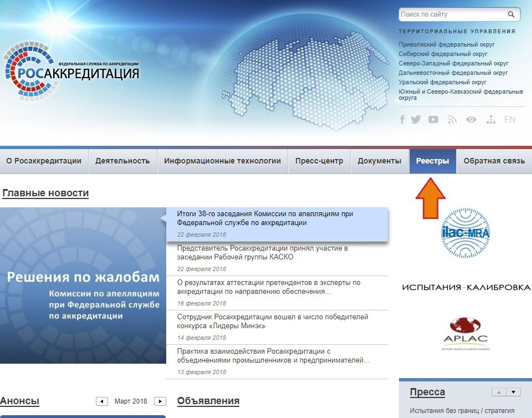This screenshot has height=418, width=532.
Task: Open Северо-Западный федеральный округ link
Action: click(x=453, y=63)
